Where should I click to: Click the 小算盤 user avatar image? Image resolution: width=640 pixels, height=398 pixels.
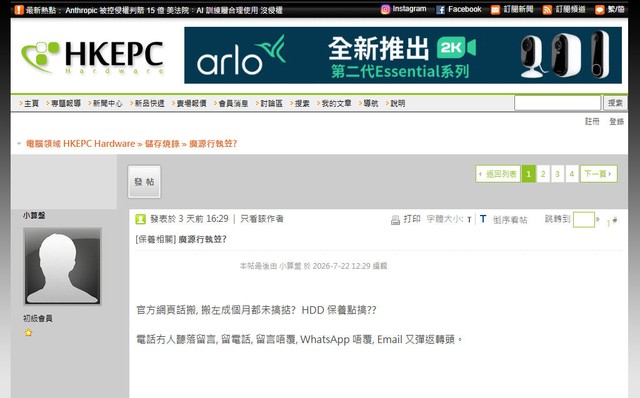pos(62,266)
